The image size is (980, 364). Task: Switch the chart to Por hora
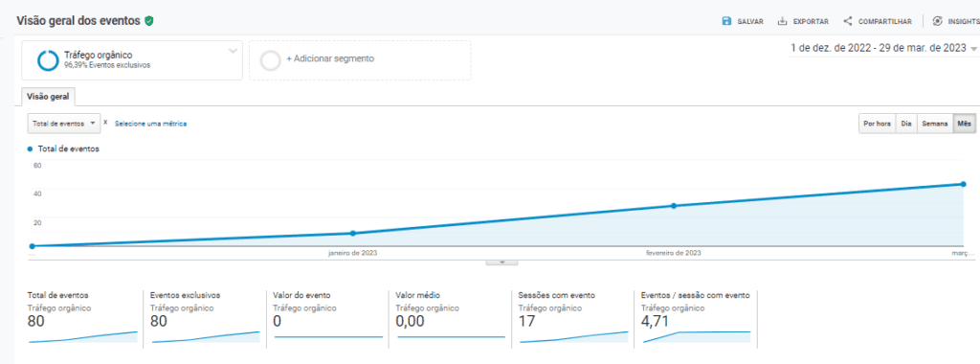[x=877, y=124]
